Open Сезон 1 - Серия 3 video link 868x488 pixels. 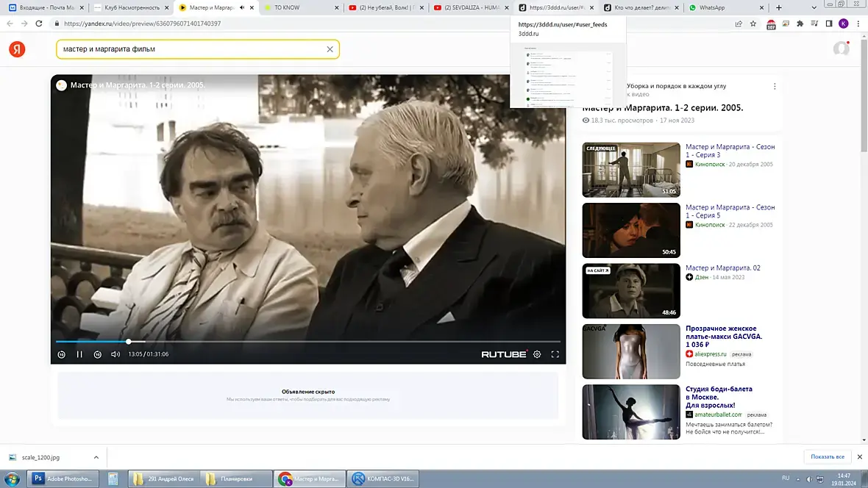[x=730, y=151]
